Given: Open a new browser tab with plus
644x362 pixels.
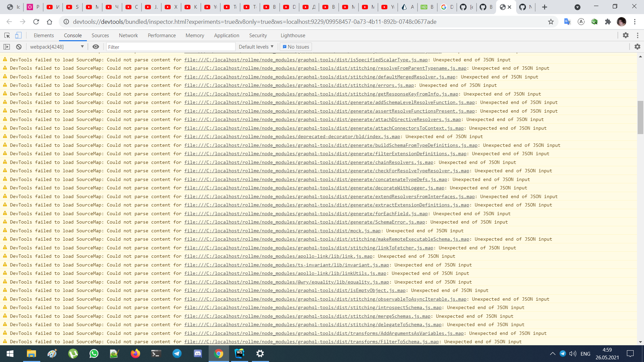Looking at the screenshot, I should click(x=544, y=7).
